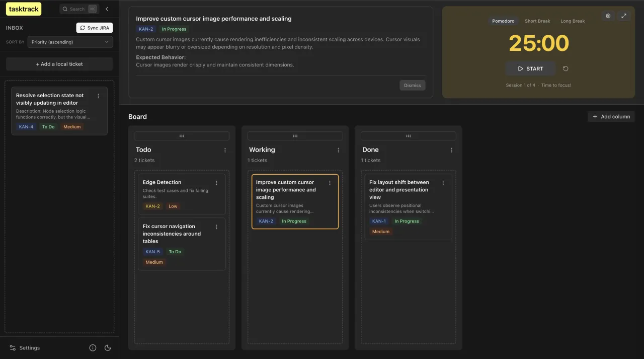644x359 pixels.
Task: Collapse the sidebar with the chevron icon
Action: pyautogui.click(x=107, y=9)
